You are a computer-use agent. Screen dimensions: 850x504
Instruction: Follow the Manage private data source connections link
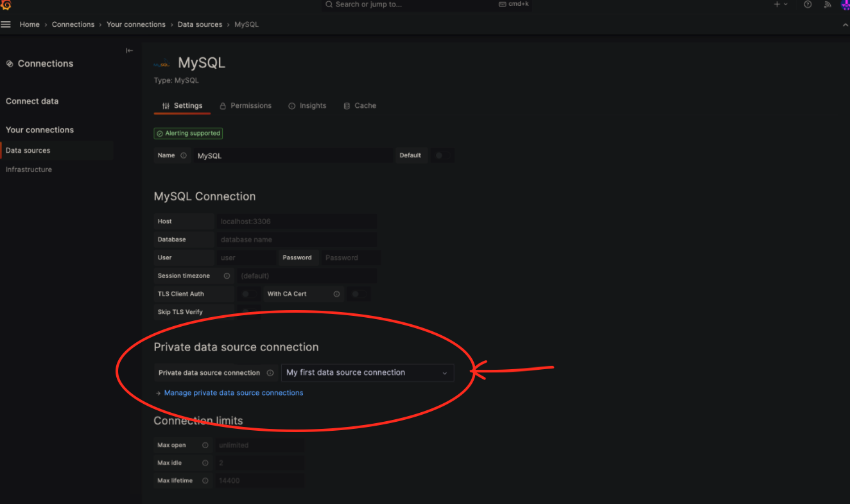pyautogui.click(x=233, y=392)
